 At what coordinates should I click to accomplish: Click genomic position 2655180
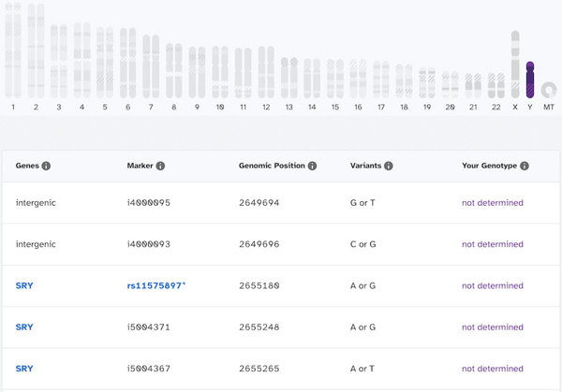click(259, 285)
